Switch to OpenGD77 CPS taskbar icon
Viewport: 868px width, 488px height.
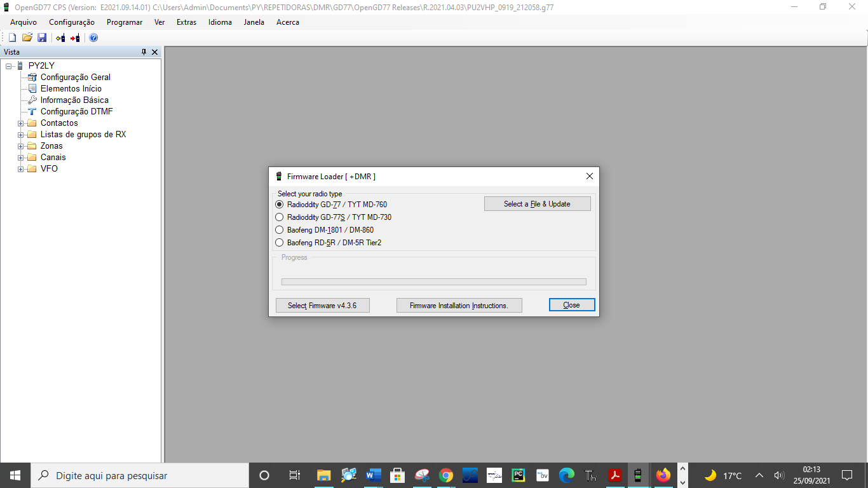coord(638,475)
